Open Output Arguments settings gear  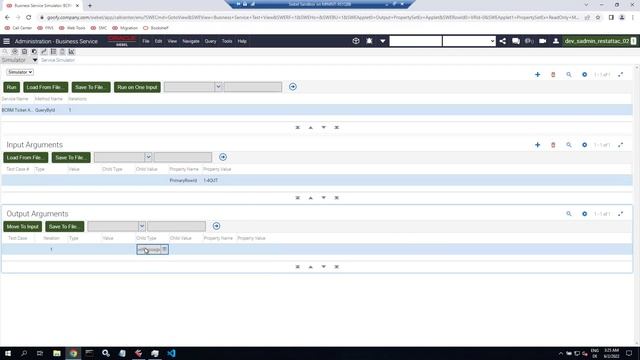584,214
